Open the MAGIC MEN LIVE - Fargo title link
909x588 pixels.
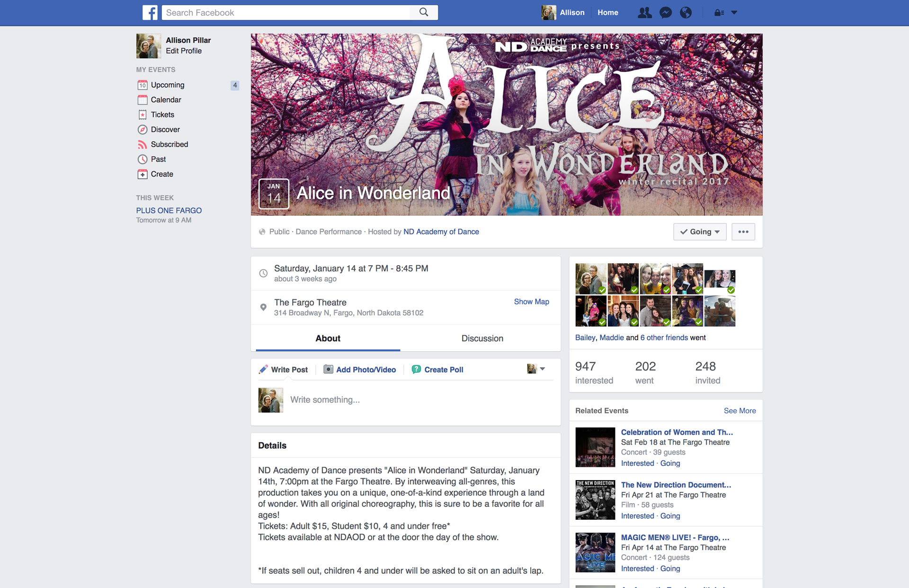coord(675,537)
